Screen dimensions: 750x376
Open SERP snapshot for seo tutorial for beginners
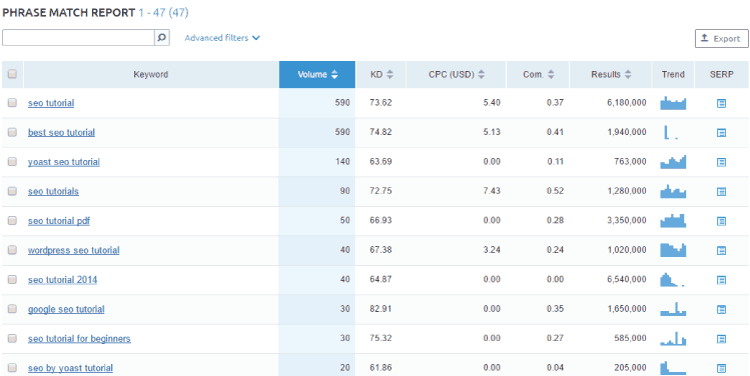721,339
